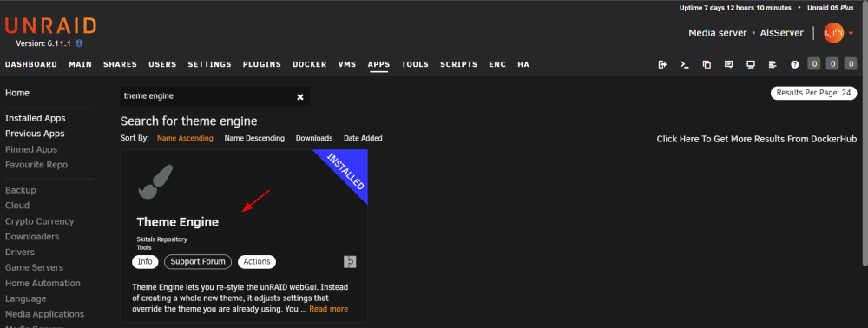Open the ENC tab
Screen dimensions: 868x328
(497, 64)
